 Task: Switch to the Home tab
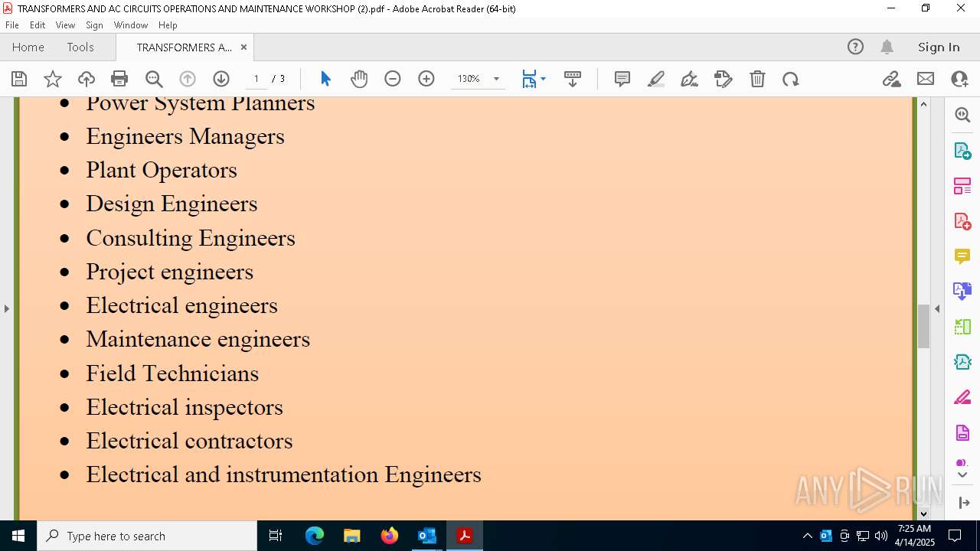click(x=28, y=47)
